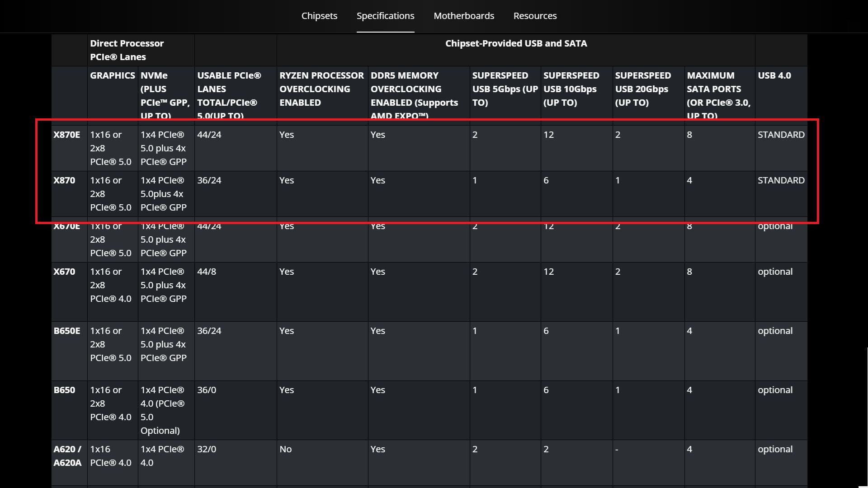Click the X870E graphics lanes cell
868x488 pixels.
tap(110, 148)
